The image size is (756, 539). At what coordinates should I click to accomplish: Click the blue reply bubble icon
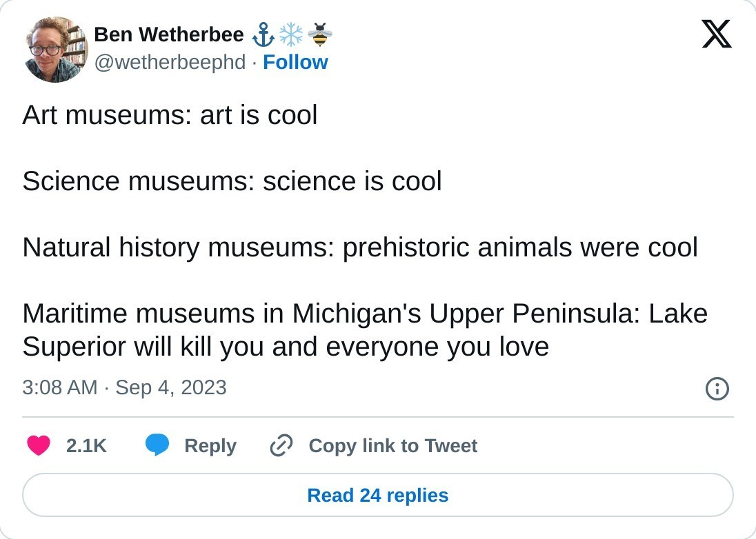tap(157, 446)
